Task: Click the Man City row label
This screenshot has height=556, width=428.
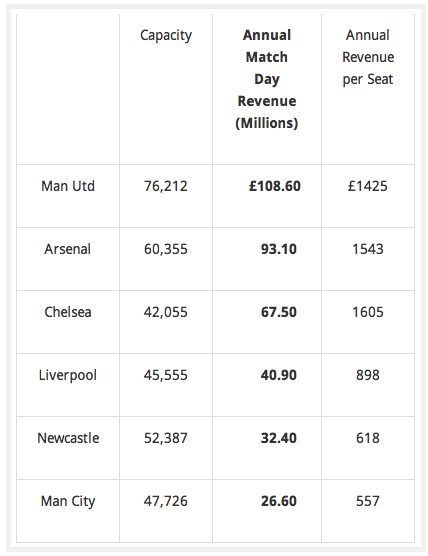Action: 68,501
